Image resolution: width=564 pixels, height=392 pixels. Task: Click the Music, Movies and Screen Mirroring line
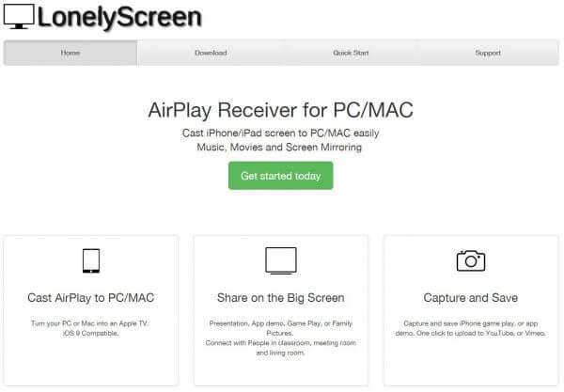[x=279, y=147]
